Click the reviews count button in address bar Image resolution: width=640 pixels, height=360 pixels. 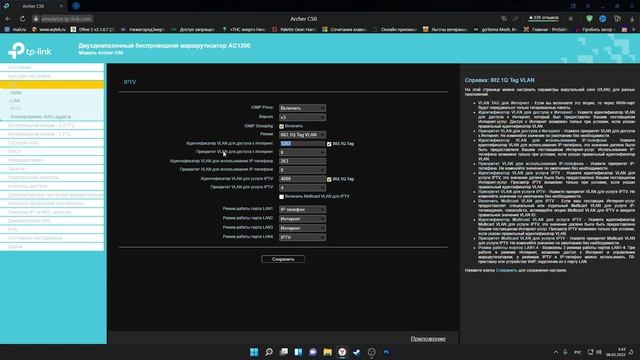tap(543, 18)
